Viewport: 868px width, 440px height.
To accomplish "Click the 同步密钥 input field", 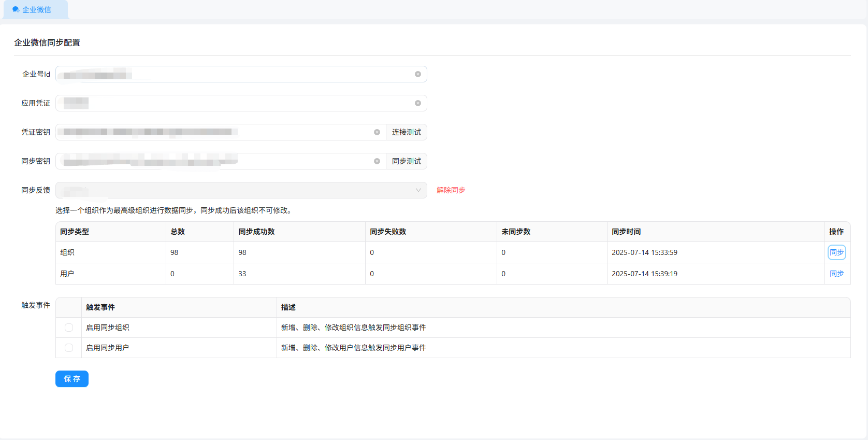I will pos(221,161).
